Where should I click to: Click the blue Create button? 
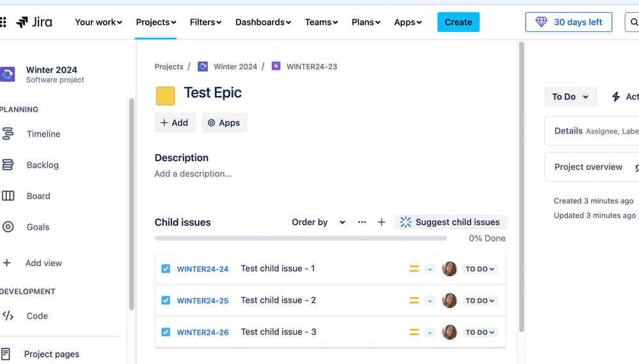tap(458, 22)
